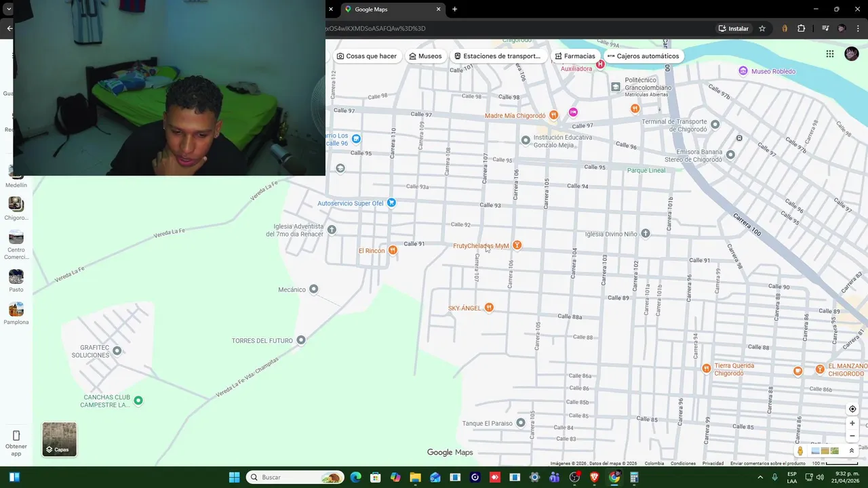Click the Colombia footer link
868x488 pixels.
[x=654, y=464]
